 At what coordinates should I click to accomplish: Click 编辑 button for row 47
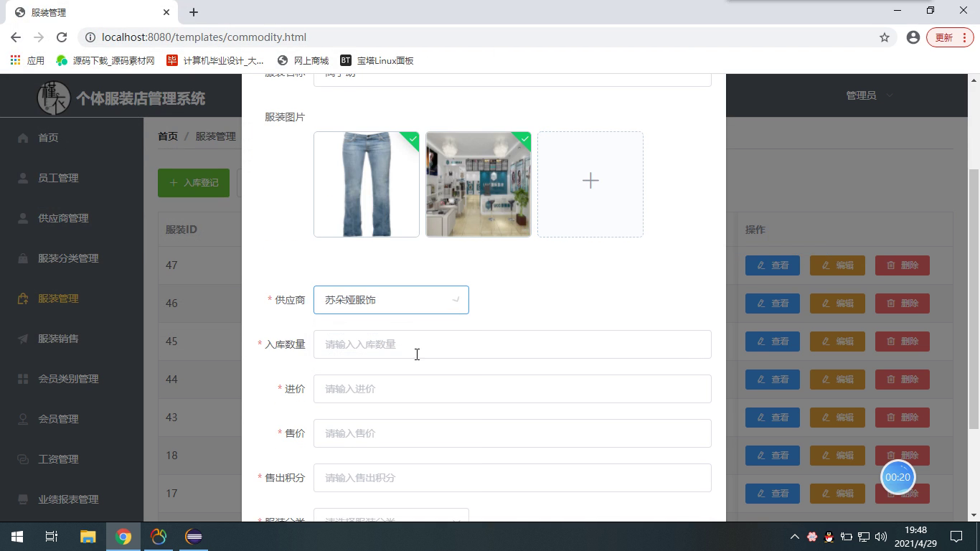click(x=837, y=265)
